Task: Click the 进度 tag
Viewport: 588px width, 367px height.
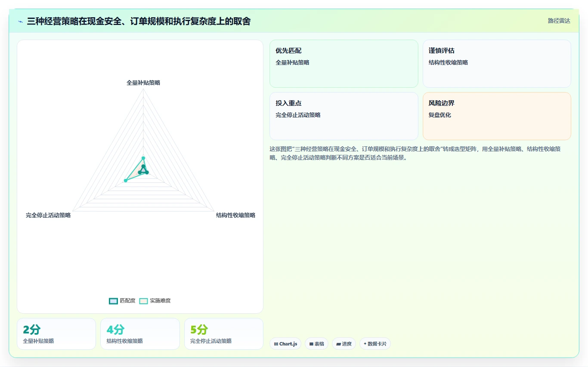Action: coord(344,344)
